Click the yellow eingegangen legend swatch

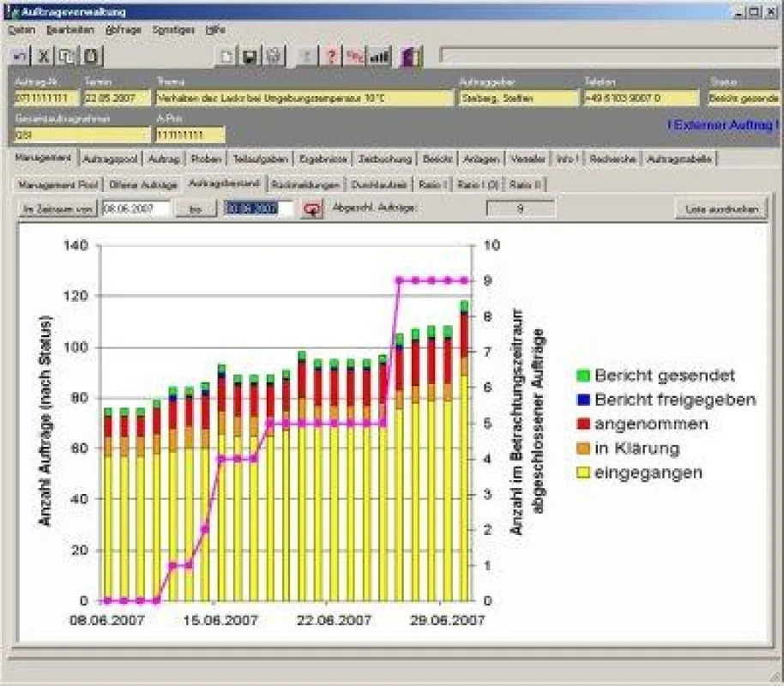coord(583,472)
